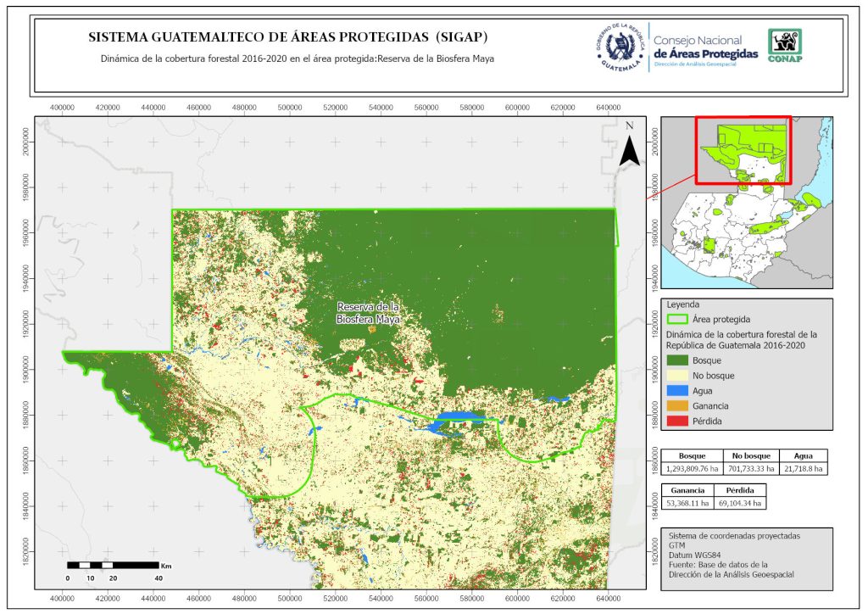Click the scale bar in kilometers
This screenshot has width=868, height=614.
coord(113,565)
